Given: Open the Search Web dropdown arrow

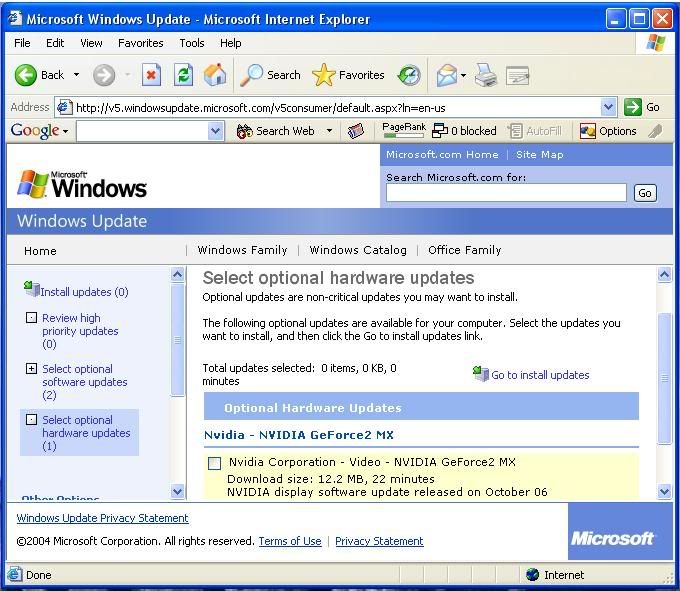Looking at the screenshot, I should click(330, 131).
